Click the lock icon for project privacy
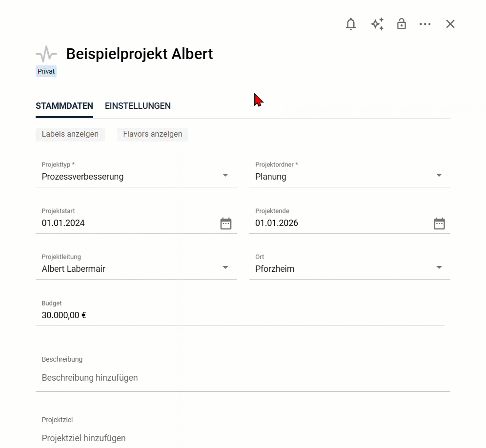 tap(402, 24)
